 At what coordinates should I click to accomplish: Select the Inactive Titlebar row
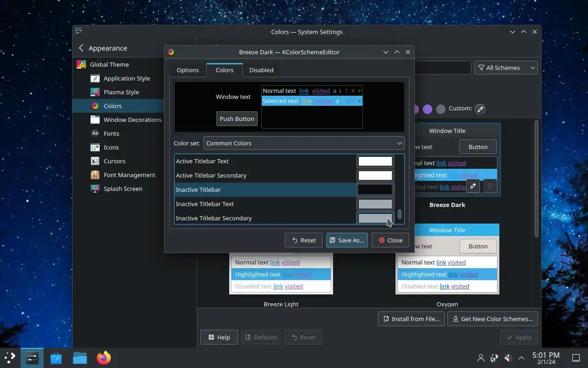pyautogui.click(x=266, y=190)
